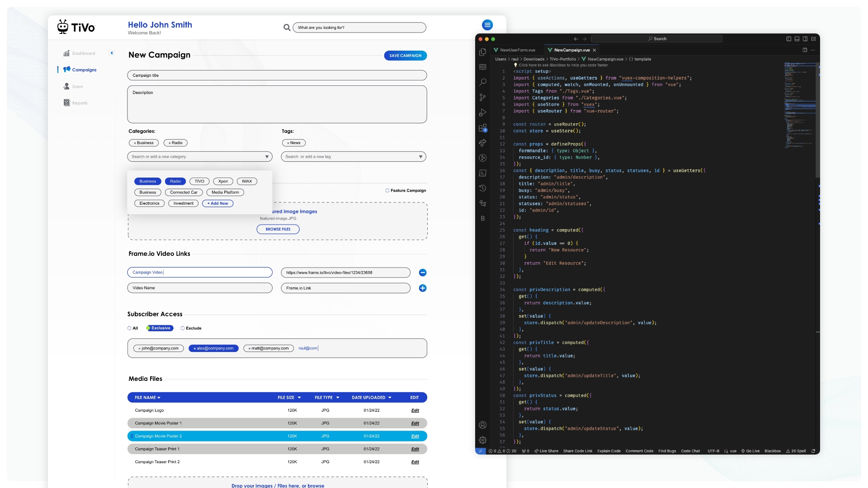Image resolution: width=868 pixels, height=488 pixels.
Task: Remove the Campaign Video link row
Action: pos(422,272)
